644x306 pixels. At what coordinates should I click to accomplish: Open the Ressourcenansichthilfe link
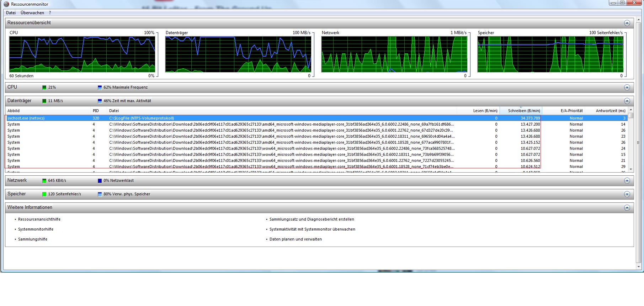tap(39, 220)
